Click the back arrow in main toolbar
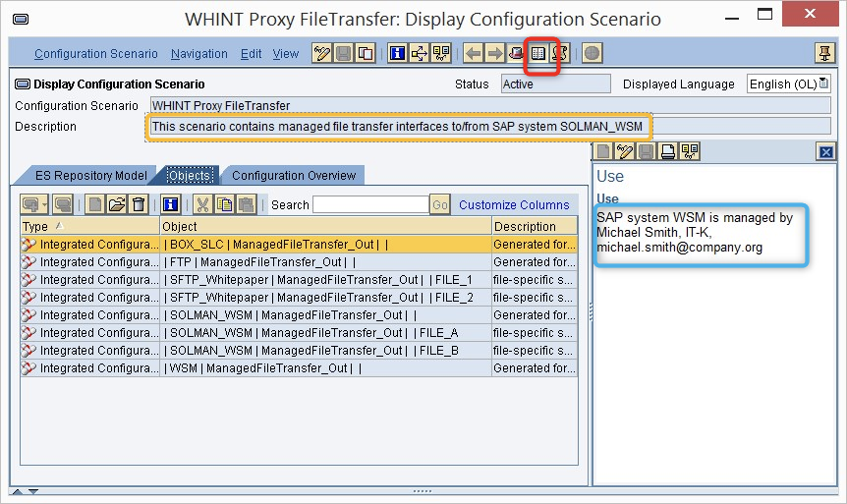This screenshot has height=504, width=847. click(474, 53)
